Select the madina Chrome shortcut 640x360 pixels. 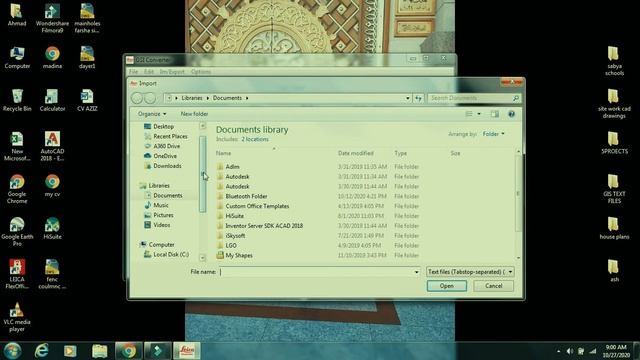click(52, 57)
